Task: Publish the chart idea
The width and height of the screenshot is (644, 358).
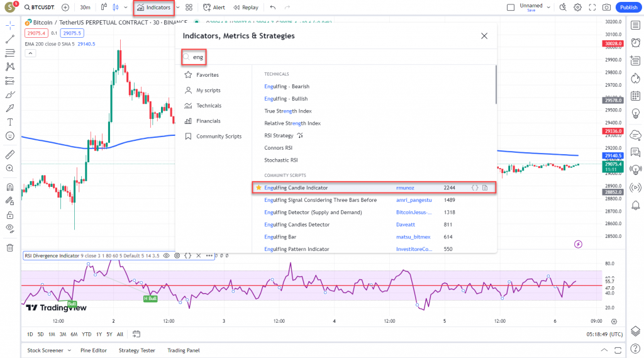Action: click(629, 8)
